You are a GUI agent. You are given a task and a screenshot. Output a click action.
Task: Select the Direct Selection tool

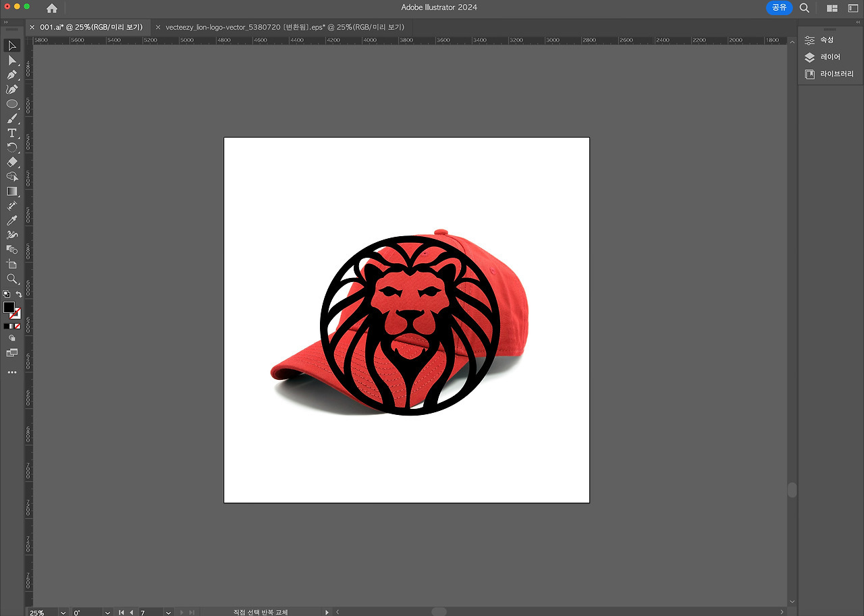(x=11, y=61)
